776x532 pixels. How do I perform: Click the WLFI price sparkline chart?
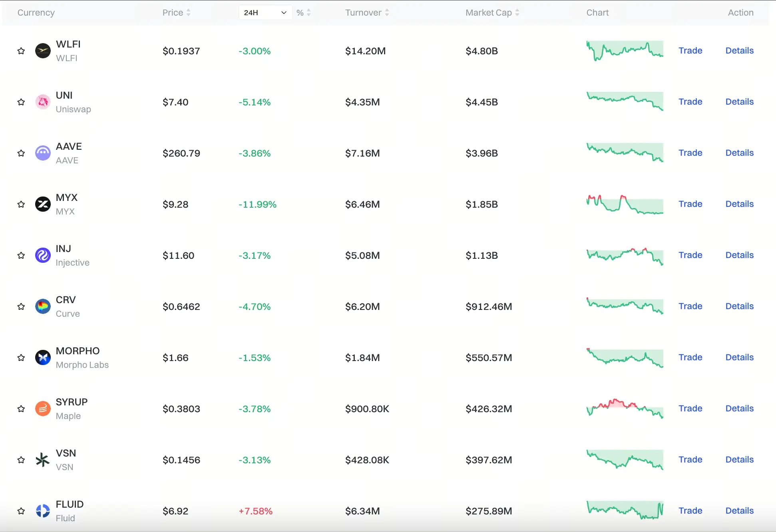click(625, 51)
